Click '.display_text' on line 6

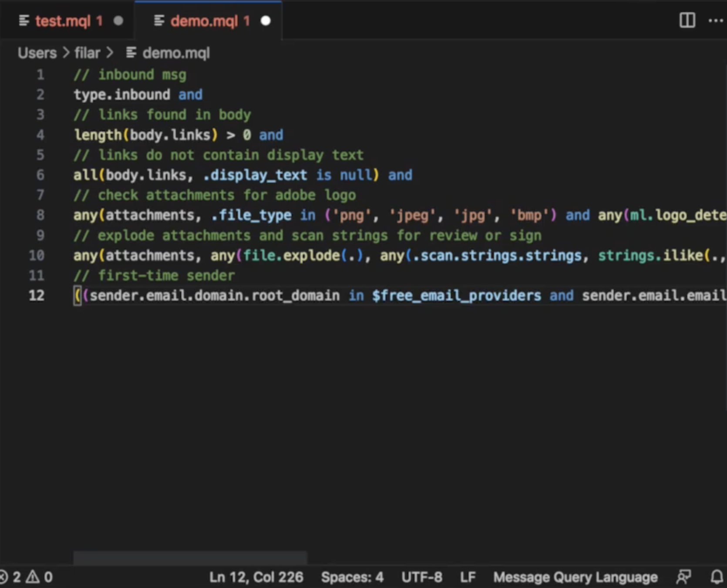click(x=255, y=175)
